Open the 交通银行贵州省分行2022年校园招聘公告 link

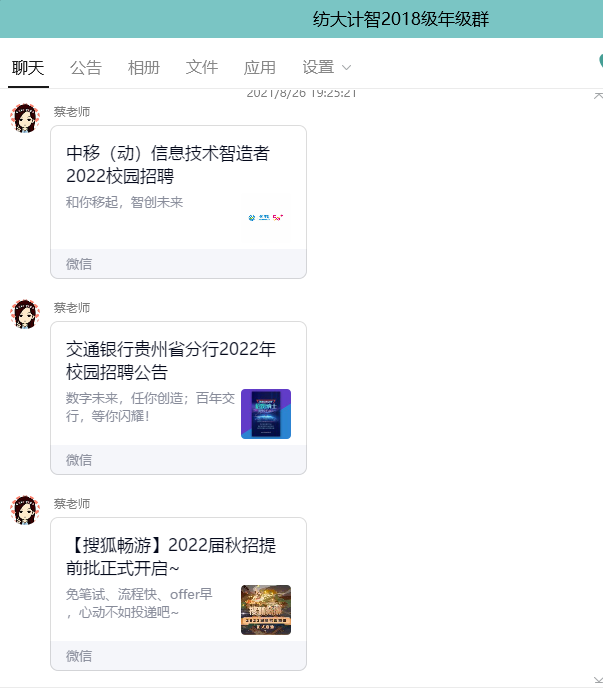171,361
